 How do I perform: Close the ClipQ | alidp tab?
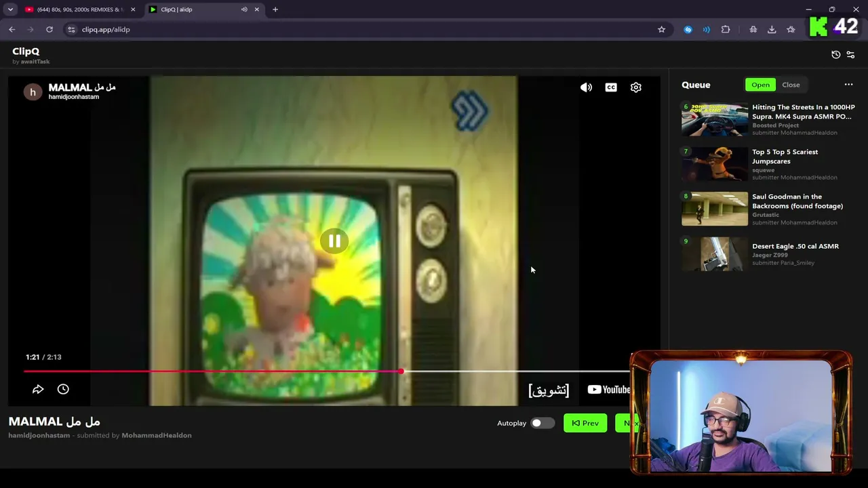click(x=257, y=9)
